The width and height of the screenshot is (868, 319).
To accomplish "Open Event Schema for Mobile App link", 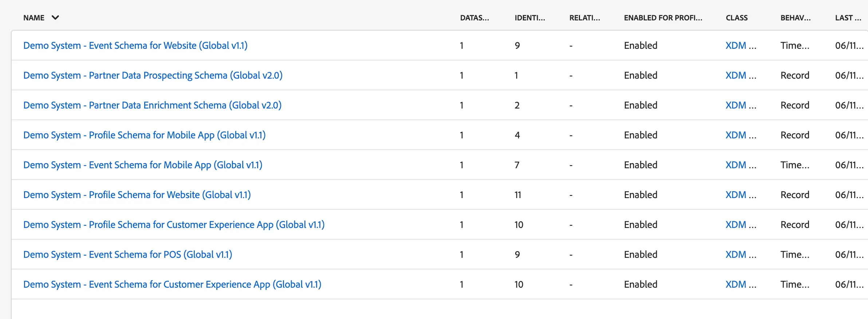I will 143,165.
